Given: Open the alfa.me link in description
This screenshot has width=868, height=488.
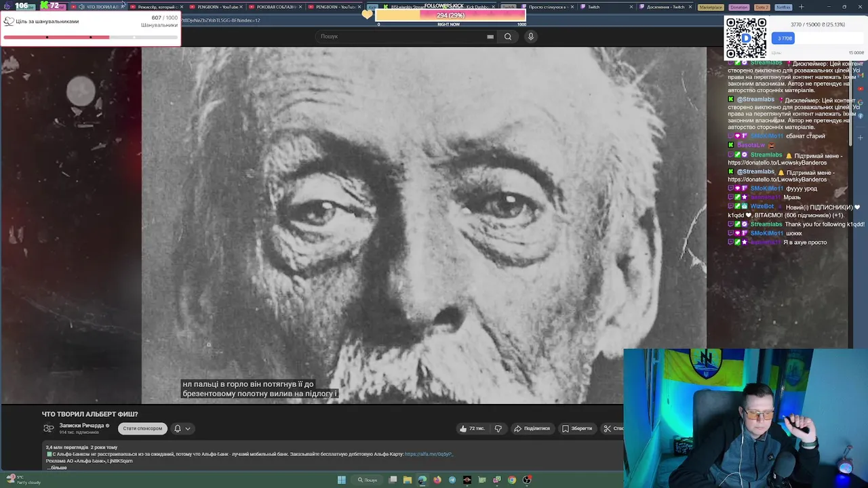Looking at the screenshot, I should [429, 454].
